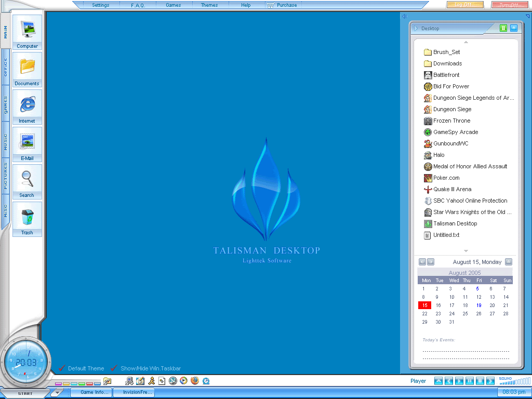Expand the Desktop panel arrow

pyautogui.click(x=416, y=29)
